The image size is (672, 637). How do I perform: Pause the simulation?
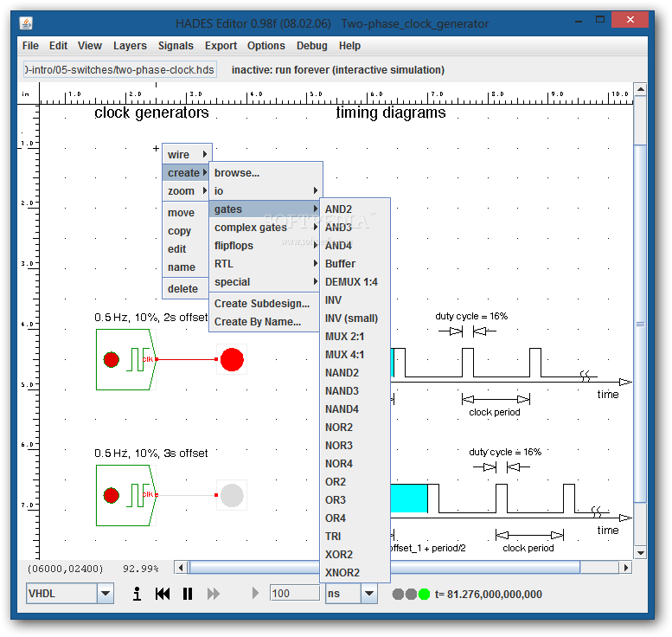[x=188, y=594]
